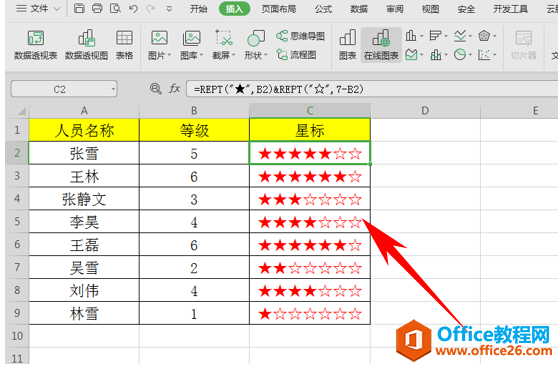Click the 星标 header cell

(x=310, y=130)
